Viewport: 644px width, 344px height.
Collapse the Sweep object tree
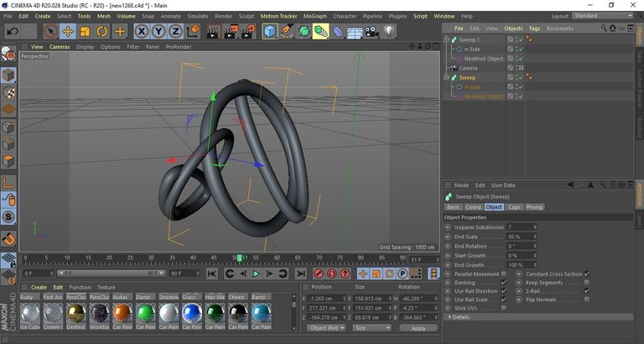(446, 78)
